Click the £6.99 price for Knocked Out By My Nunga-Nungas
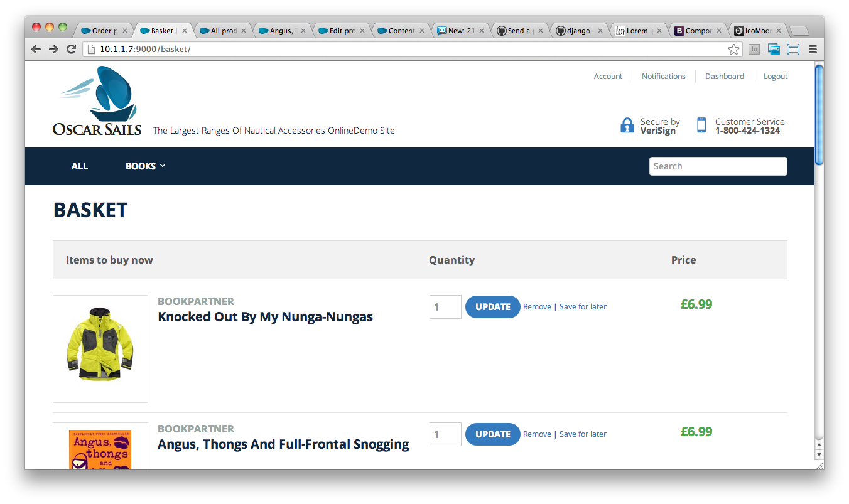Screen dimensions: 849x504 [696, 304]
